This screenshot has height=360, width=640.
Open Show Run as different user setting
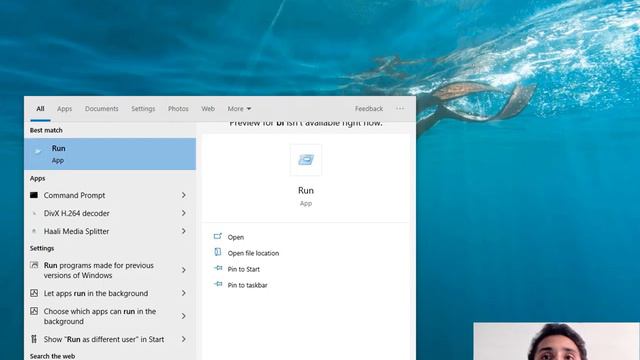coord(110,339)
